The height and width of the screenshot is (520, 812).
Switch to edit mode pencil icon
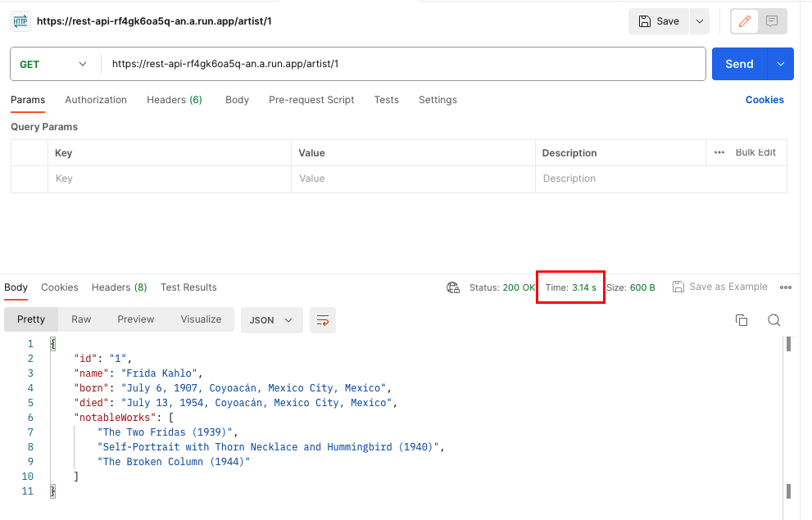(745, 21)
